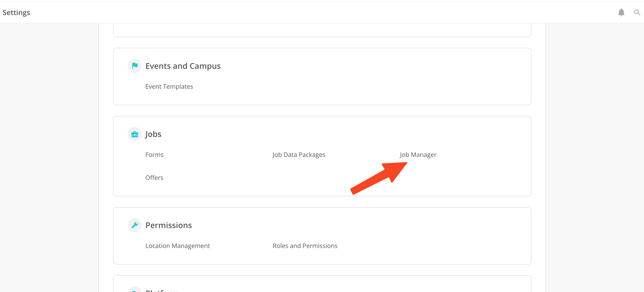
Task: Click the cut-off card above Events and Campus
Action: tap(322, 30)
